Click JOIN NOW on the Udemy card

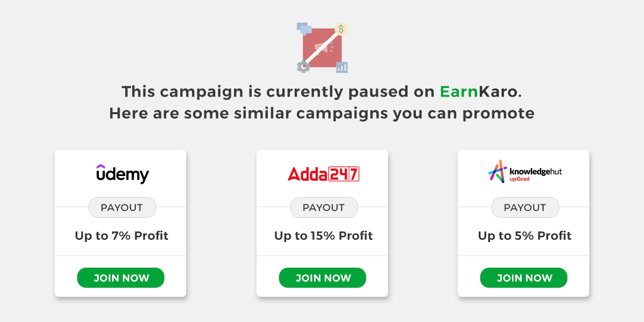coord(121,277)
